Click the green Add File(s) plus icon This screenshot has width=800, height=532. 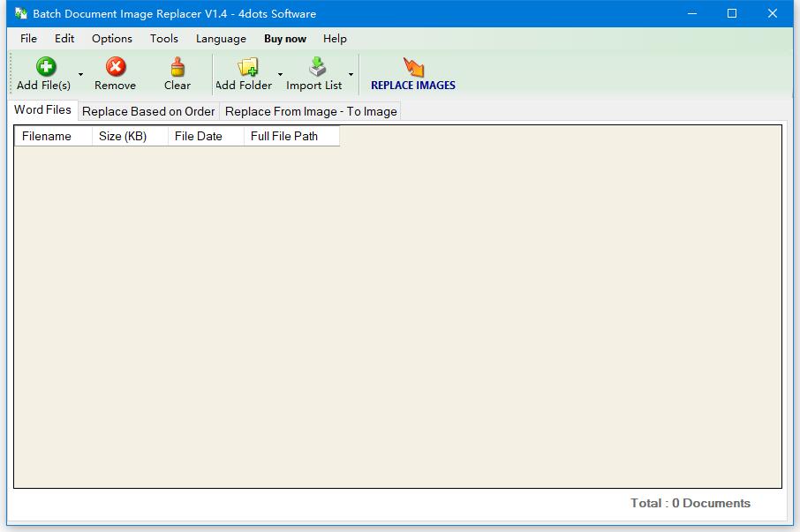(46, 66)
